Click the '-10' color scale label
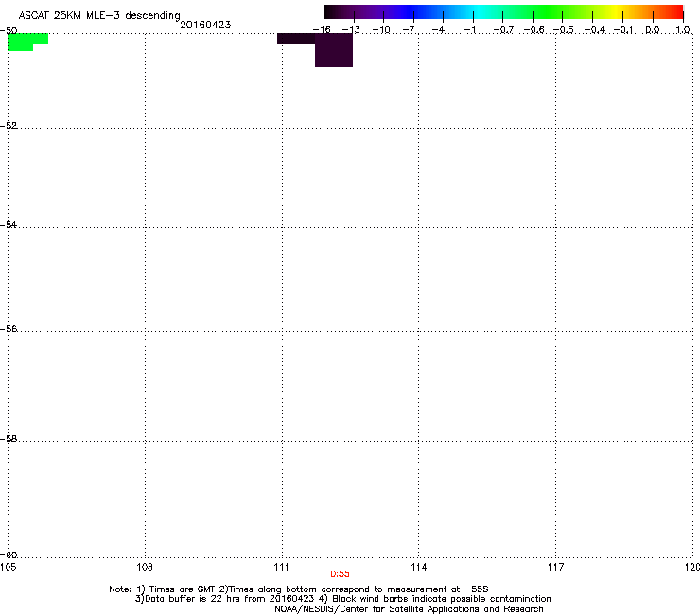The image size is (700, 615). click(x=381, y=30)
